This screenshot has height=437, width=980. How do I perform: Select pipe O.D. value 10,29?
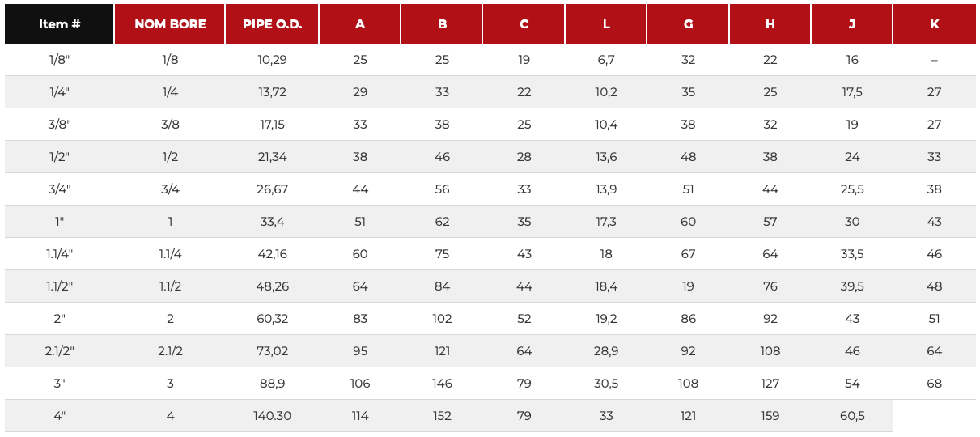272,60
